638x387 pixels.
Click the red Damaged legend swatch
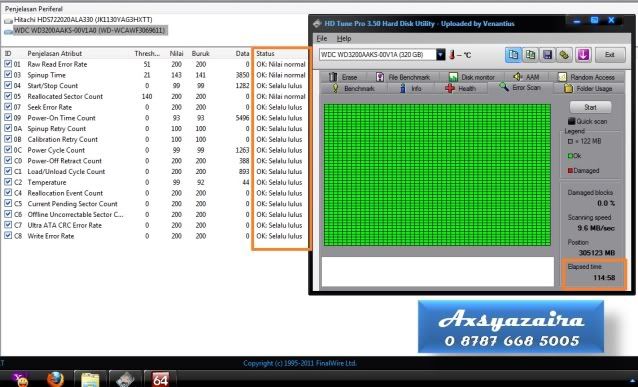point(570,171)
